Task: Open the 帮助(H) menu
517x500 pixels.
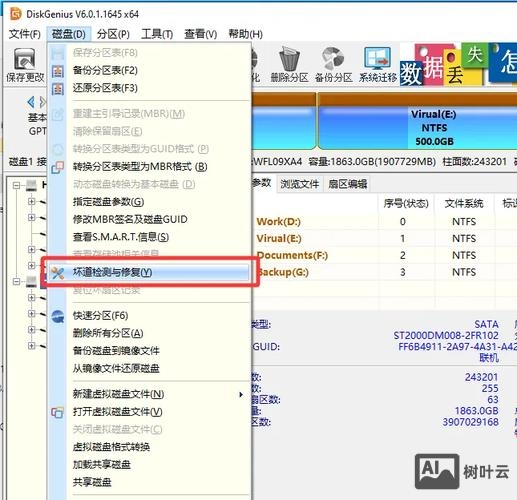Action: [245, 34]
